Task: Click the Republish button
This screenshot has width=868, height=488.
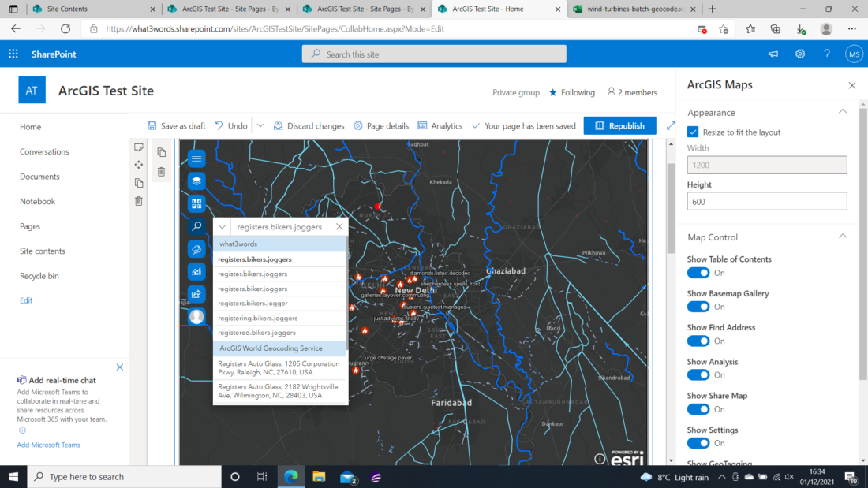Action: tap(620, 125)
